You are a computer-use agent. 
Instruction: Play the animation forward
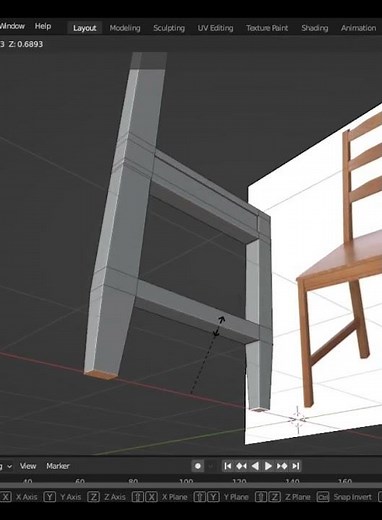[268, 466]
